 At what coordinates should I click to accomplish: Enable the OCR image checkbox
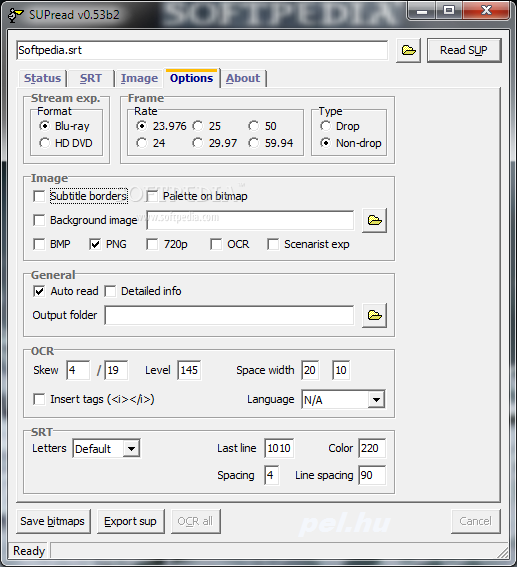click(x=216, y=244)
